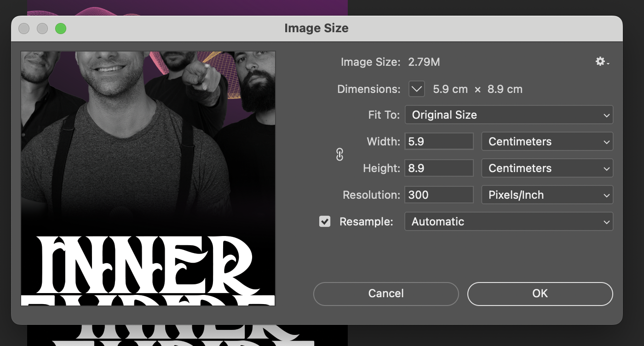Image resolution: width=644 pixels, height=346 pixels.
Task: Switch Resolution units from Pixels/Inch
Action: click(547, 195)
